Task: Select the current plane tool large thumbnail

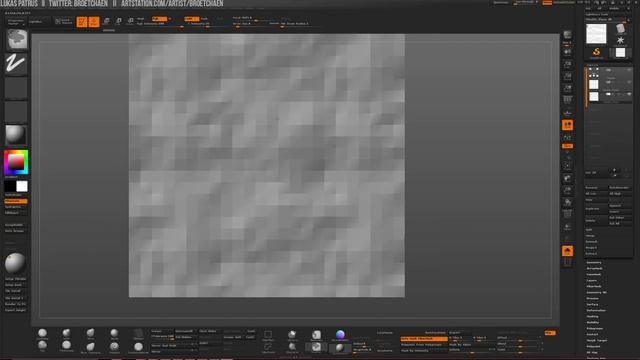Action: coord(596,33)
